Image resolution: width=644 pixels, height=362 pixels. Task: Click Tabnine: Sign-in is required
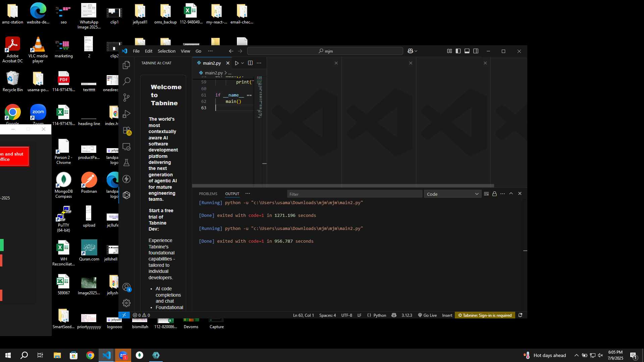coord(485,315)
